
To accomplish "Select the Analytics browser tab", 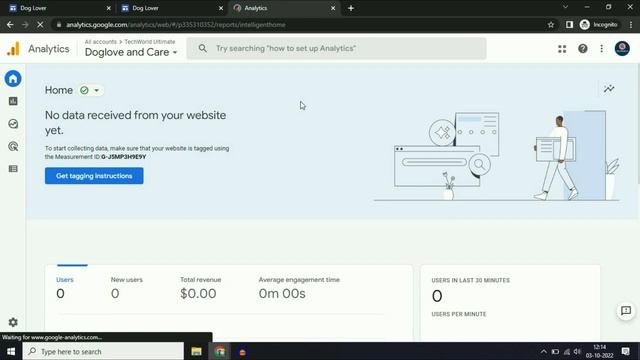I will [x=284, y=8].
